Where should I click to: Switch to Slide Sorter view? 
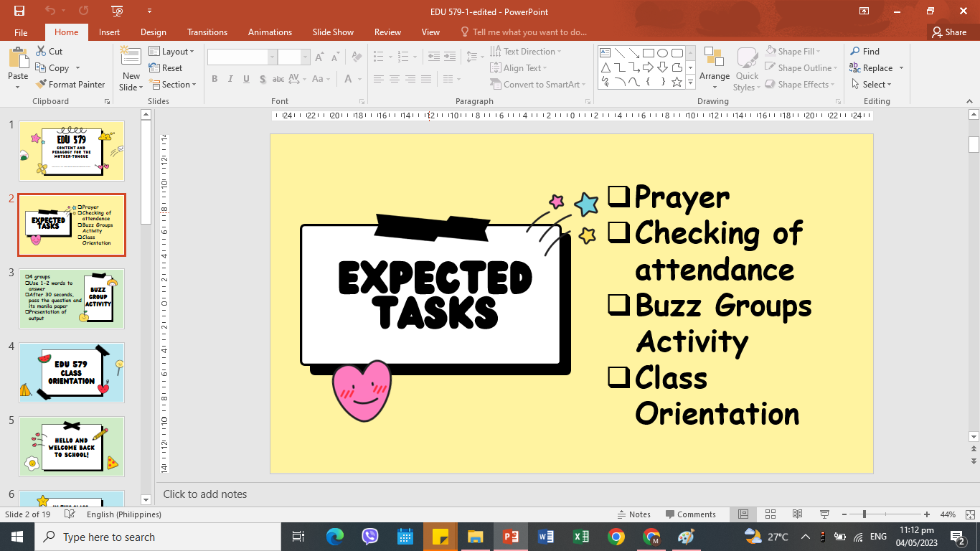click(771, 514)
